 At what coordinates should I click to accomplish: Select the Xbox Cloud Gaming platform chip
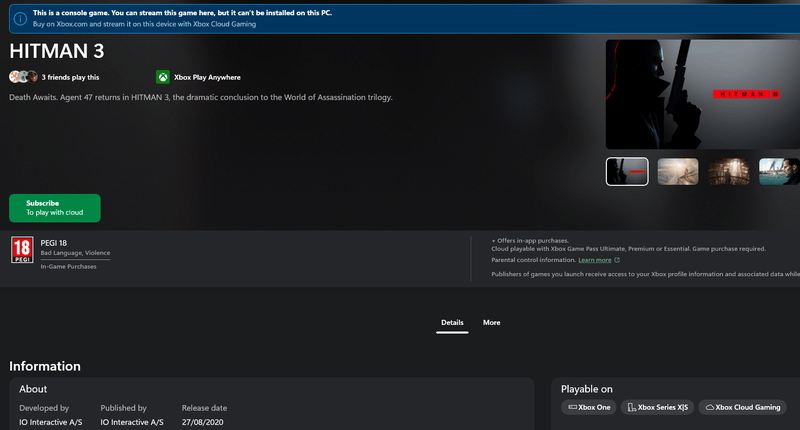pyautogui.click(x=742, y=407)
